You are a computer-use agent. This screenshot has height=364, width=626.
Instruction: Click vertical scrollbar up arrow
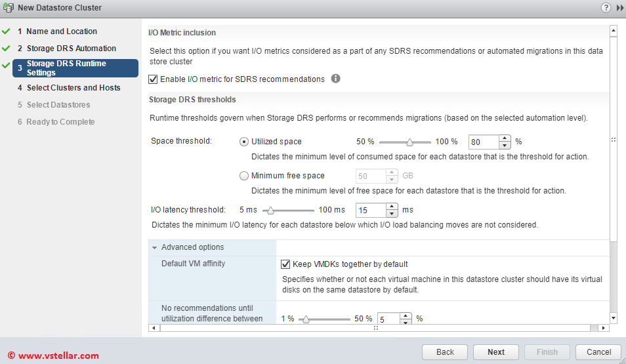(x=614, y=31)
